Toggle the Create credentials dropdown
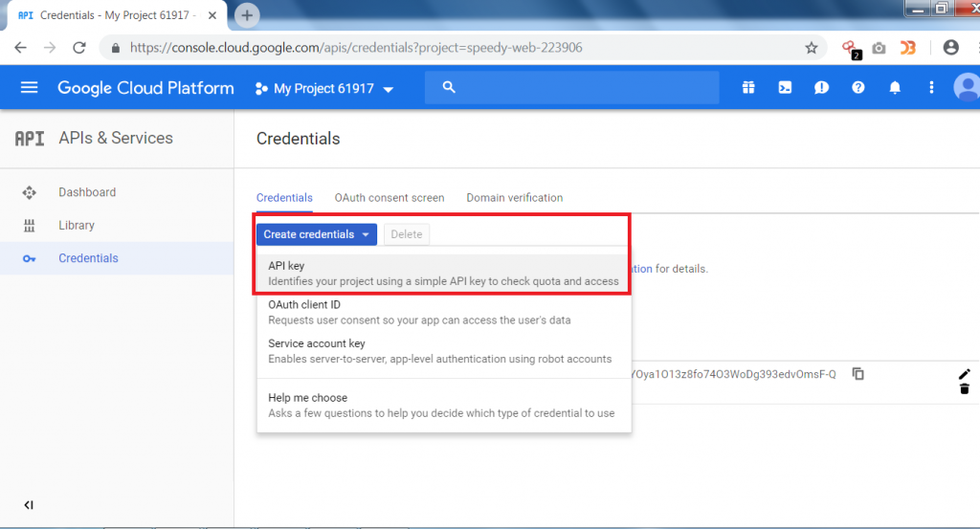The image size is (980, 529). [317, 234]
